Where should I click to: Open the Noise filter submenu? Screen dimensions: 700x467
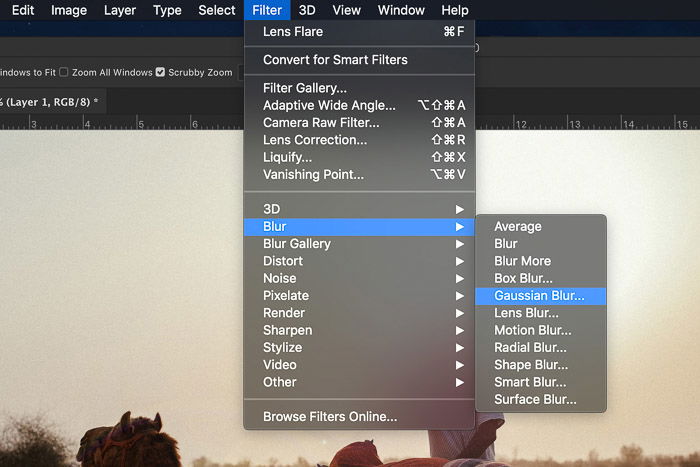[359, 279]
